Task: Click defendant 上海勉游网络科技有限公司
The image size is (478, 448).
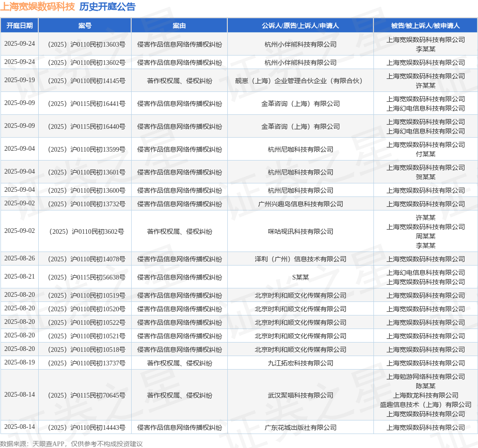Action: (425, 377)
